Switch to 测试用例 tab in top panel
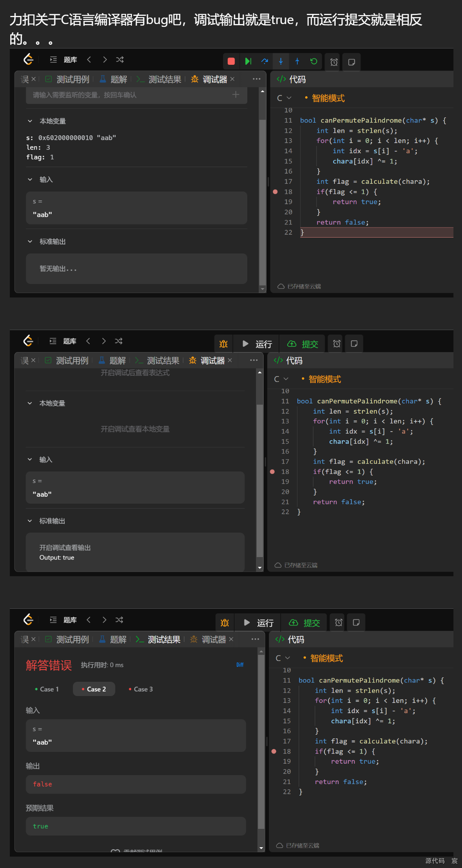462x868 pixels. point(67,79)
